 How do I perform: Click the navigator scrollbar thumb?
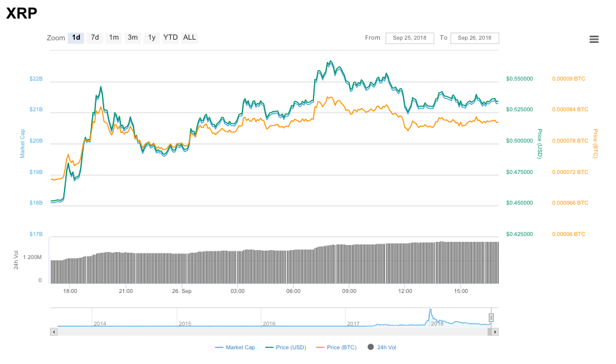(489, 332)
